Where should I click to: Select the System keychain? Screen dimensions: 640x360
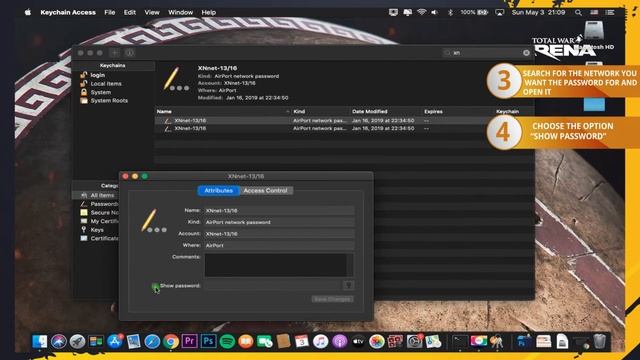[x=100, y=92]
